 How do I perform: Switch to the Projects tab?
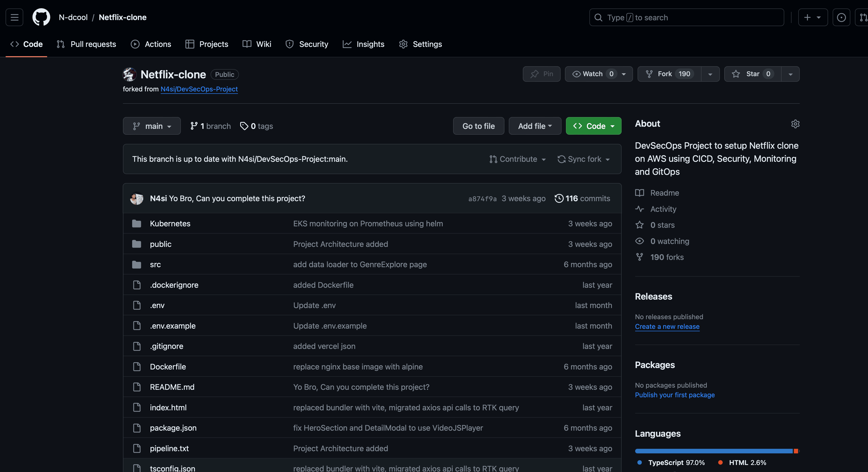tap(207, 44)
